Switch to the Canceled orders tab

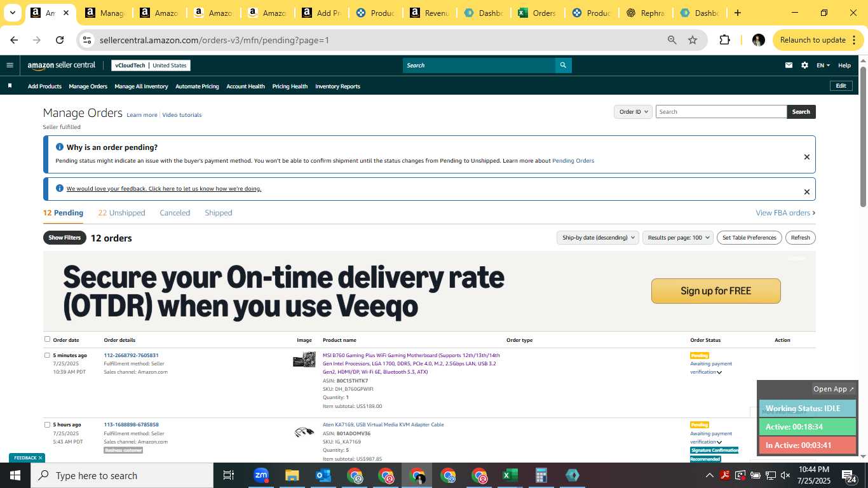[175, 213]
